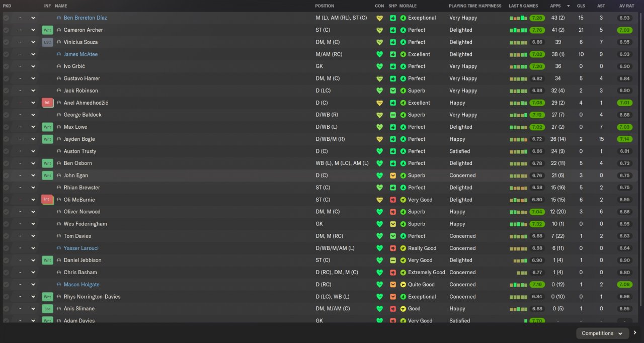This screenshot has height=343, width=644.
Task: Click Anis Slimane's Loa status badge
Action: click(x=47, y=309)
